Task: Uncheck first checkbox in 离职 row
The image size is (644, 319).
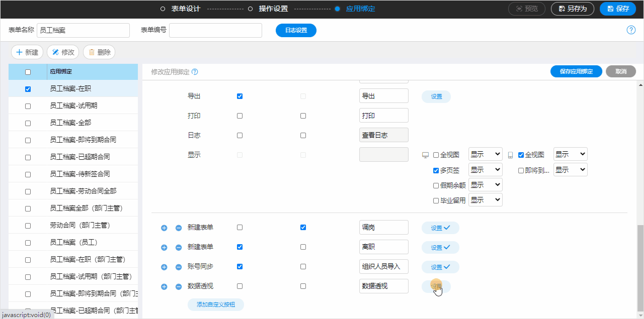Action: (239, 247)
